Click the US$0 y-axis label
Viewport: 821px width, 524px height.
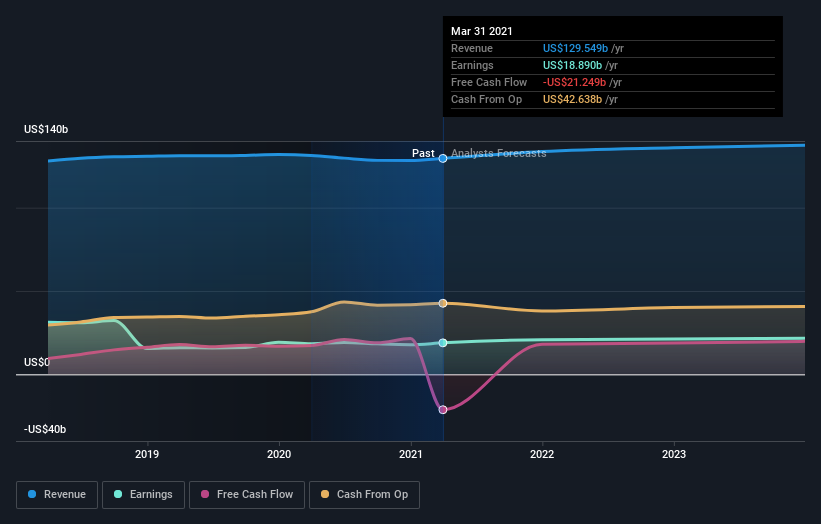[x=37, y=362]
